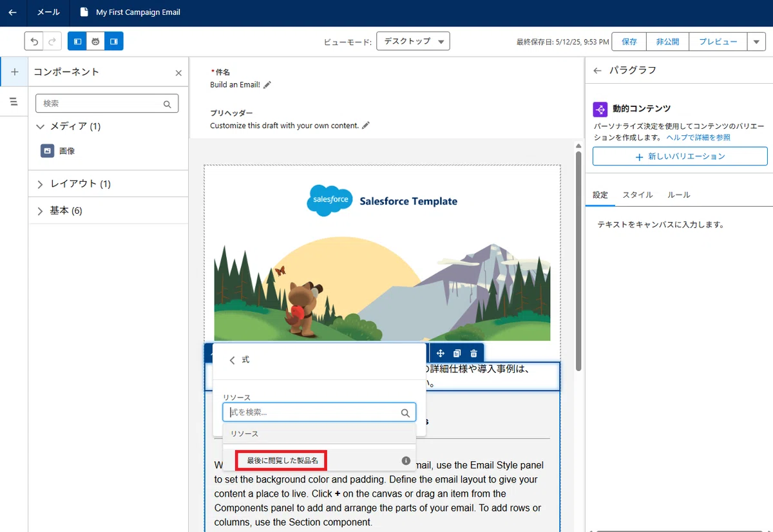The image size is (773, 532).
Task: Click the magnifier in the 式 search box
Action: pyautogui.click(x=405, y=413)
